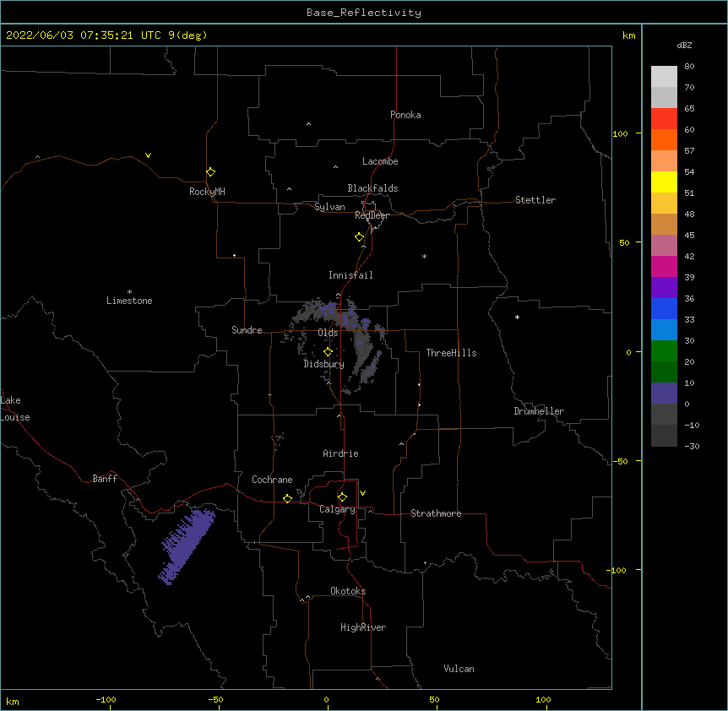Select the Lake Louise label
Image resolution: width=728 pixels, height=711 pixels.
pyautogui.click(x=15, y=409)
